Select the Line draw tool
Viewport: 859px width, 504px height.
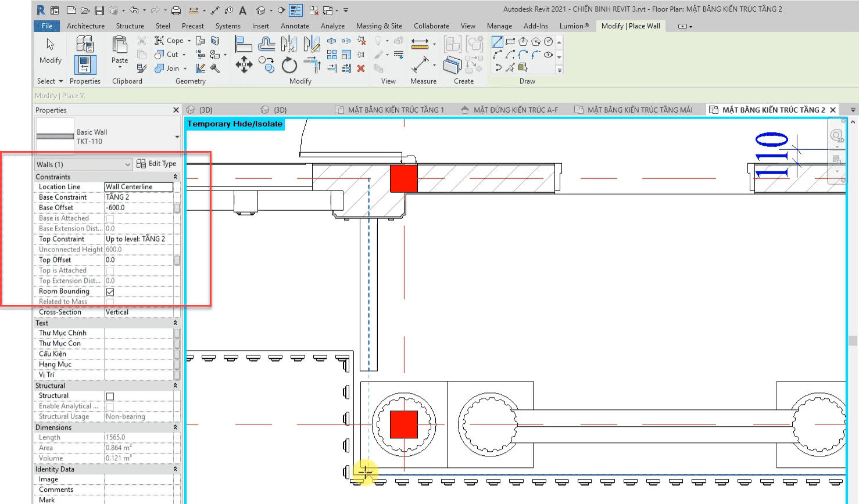pos(497,41)
